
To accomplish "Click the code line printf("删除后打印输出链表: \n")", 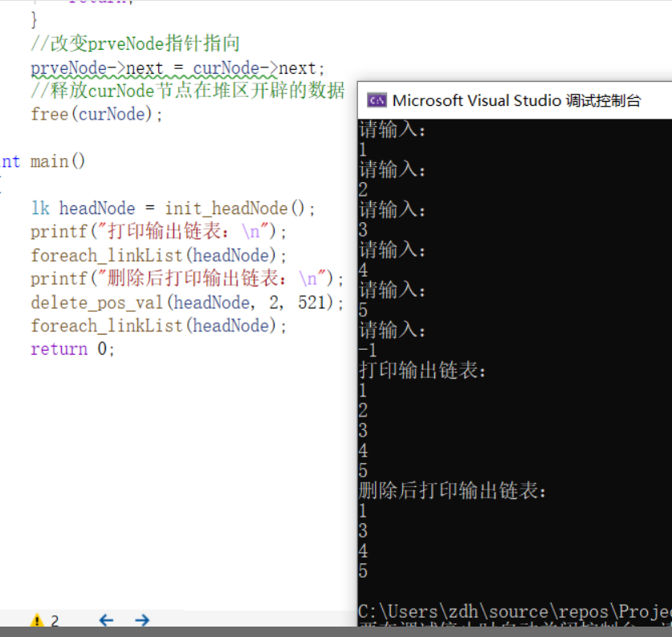I will 187,279.
